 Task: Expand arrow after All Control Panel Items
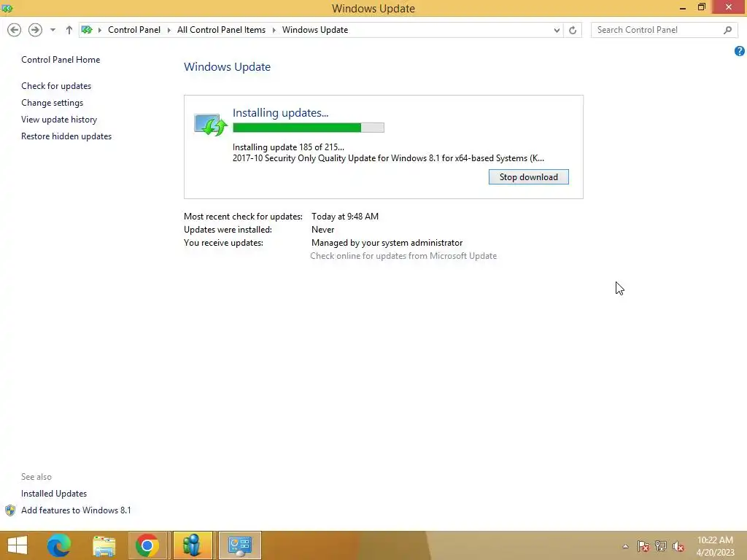(274, 30)
